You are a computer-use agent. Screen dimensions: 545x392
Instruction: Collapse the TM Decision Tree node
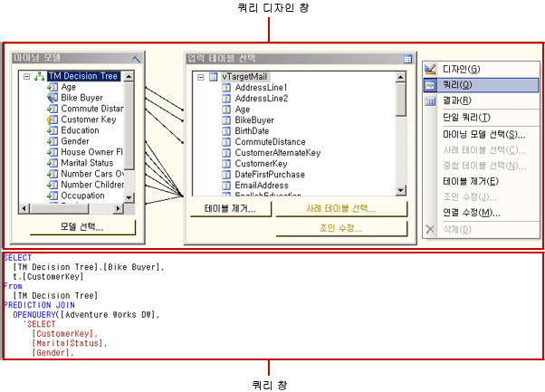click(x=27, y=76)
